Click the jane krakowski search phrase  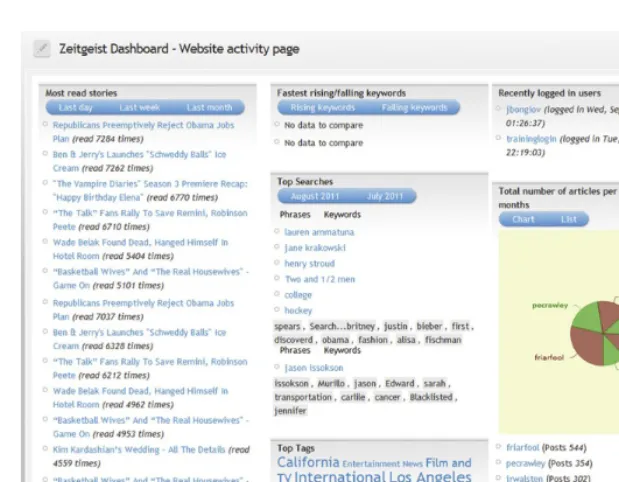[x=315, y=248]
